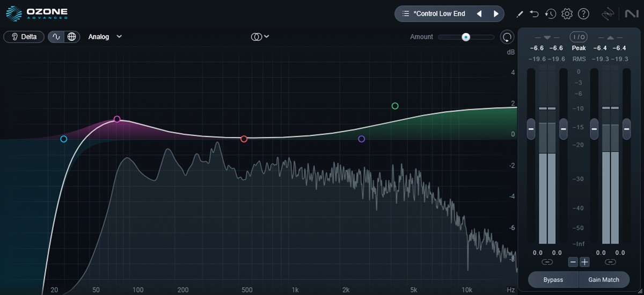Click the preset list icon beside Control Low End

pos(406,14)
